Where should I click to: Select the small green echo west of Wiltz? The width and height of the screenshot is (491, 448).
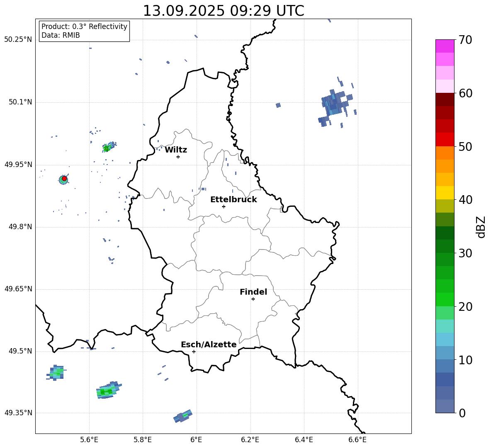[107, 148]
